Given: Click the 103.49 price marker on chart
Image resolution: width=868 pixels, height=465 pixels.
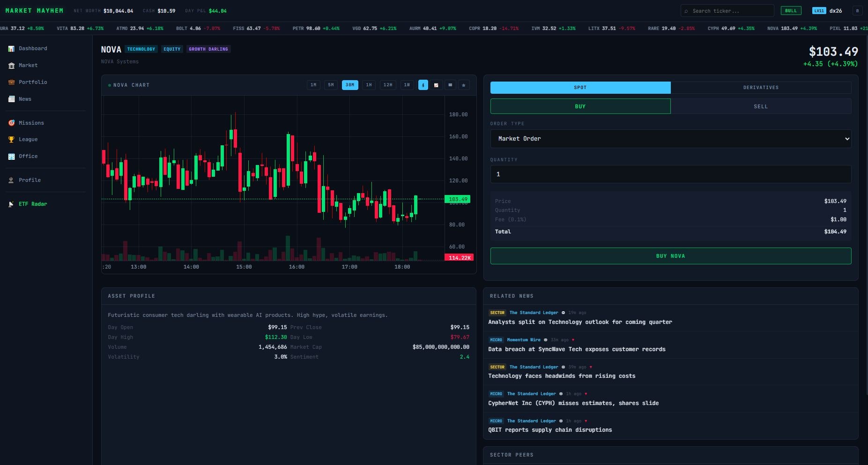Looking at the screenshot, I should pos(458,199).
